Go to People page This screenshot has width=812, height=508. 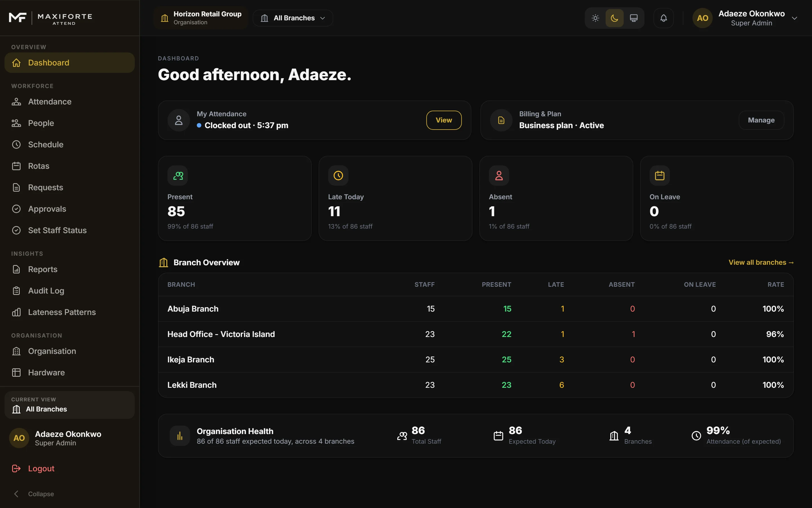[x=69, y=123]
